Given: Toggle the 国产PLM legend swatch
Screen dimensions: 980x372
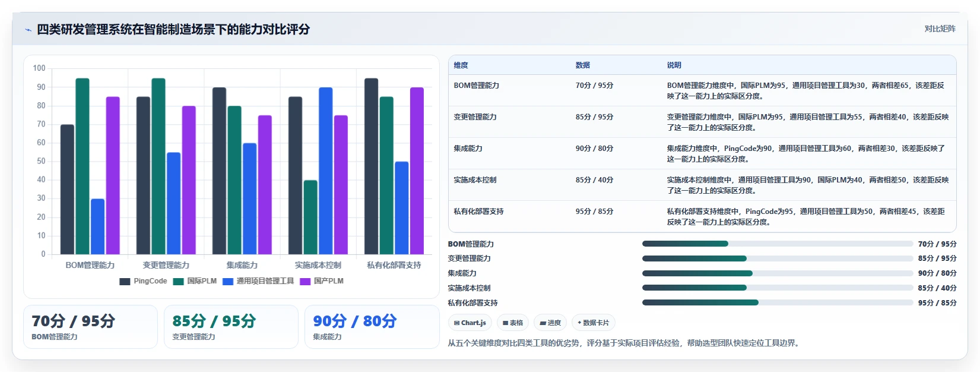Looking at the screenshot, I should (x=305, y=282).
